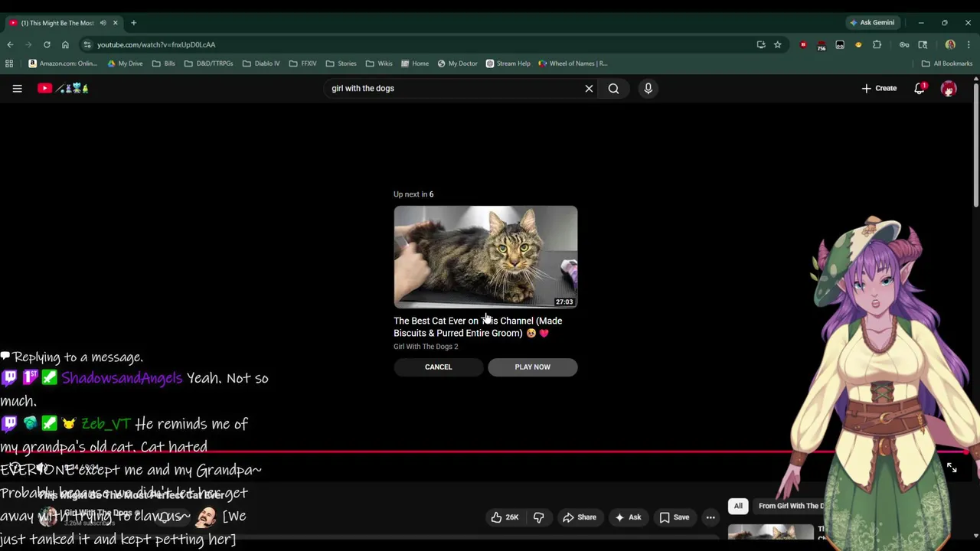Open the Amazon.com bookmark

point(63,64)
